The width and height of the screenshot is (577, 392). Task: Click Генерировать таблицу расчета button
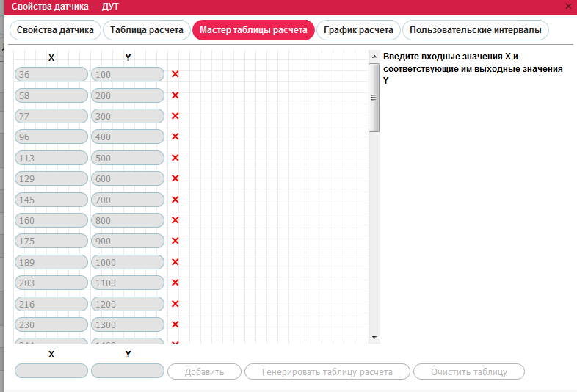[x=327, y=371]
